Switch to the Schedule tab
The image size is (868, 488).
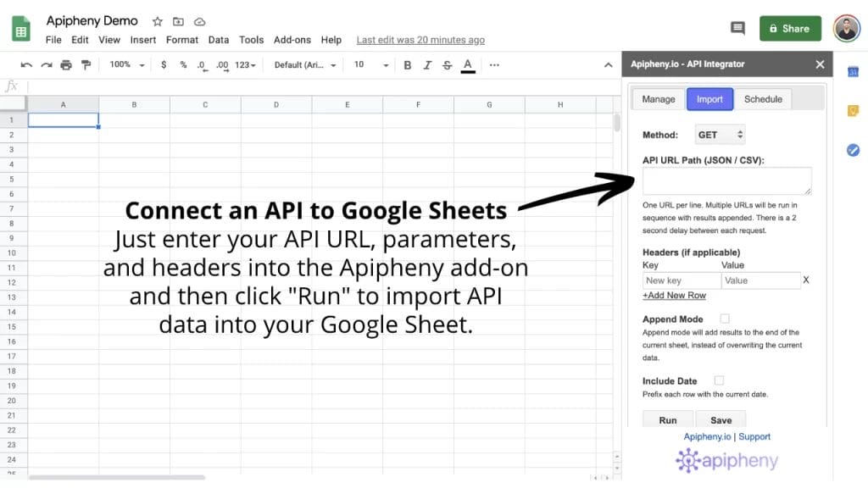coord(763,99)
